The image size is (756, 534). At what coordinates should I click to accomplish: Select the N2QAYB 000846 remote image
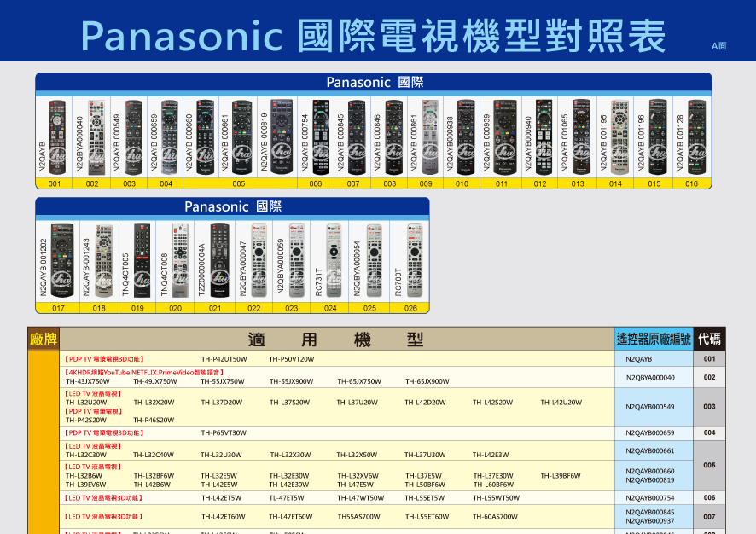pyautogui.click(x=393, y=136)
